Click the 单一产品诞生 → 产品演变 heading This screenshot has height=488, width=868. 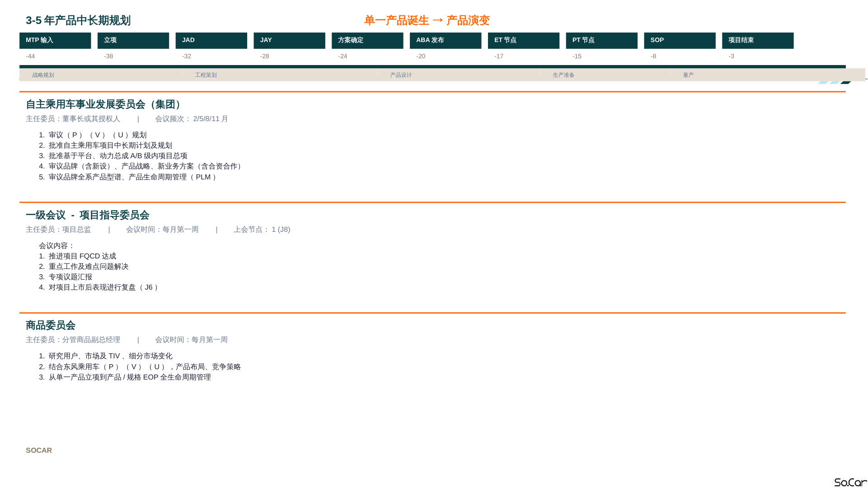[427, 21]
